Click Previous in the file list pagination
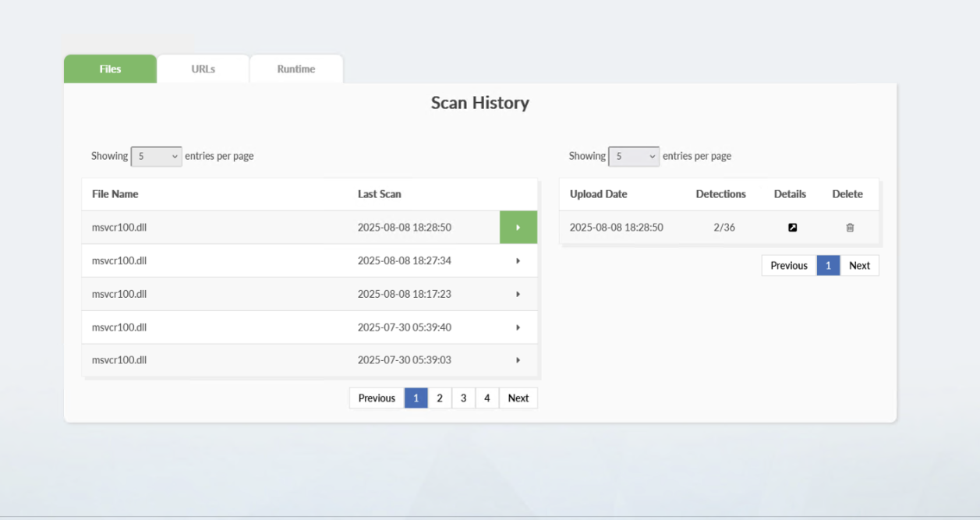980x520 pixels. pos(377,398)
